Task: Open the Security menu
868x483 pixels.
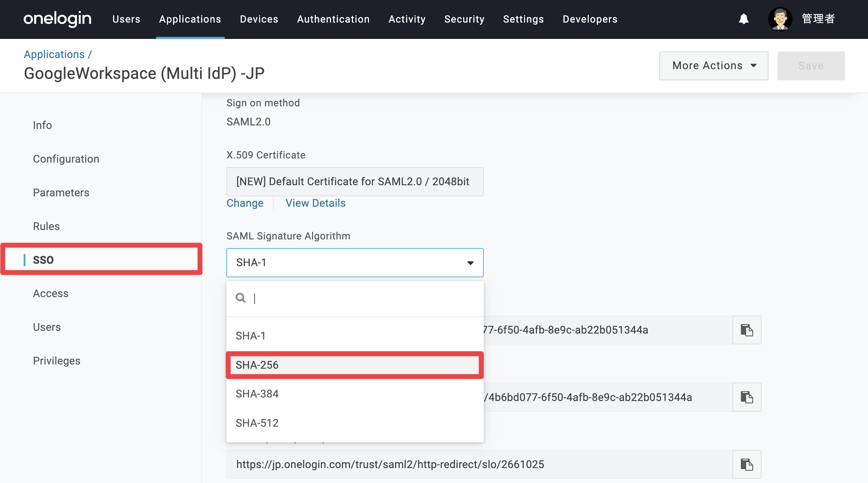Action: click(464, 19)
